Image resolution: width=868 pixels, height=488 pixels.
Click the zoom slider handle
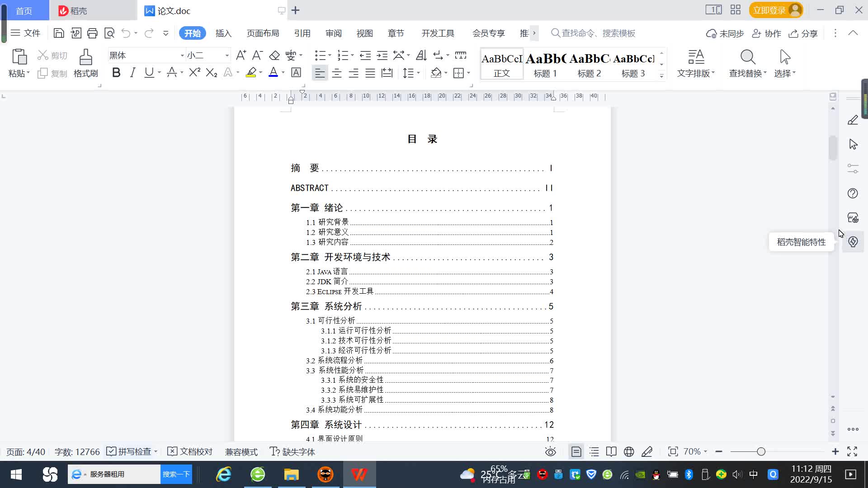point(761,451)
